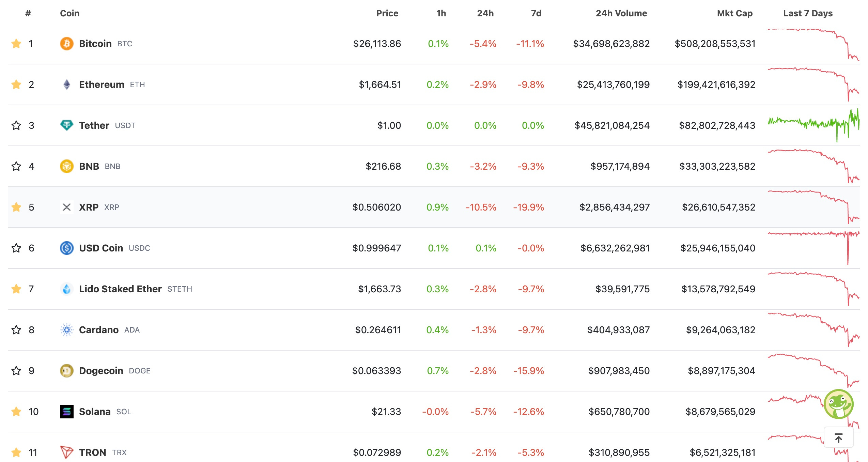Click Tether's green 7-day sparkline chart

(x=813, y=125)
